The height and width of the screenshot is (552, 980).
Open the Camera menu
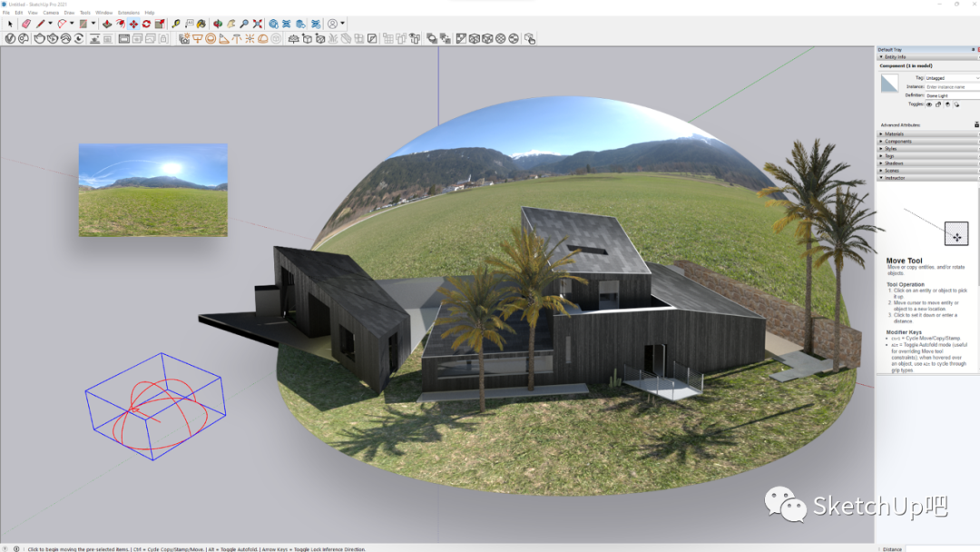51,13
